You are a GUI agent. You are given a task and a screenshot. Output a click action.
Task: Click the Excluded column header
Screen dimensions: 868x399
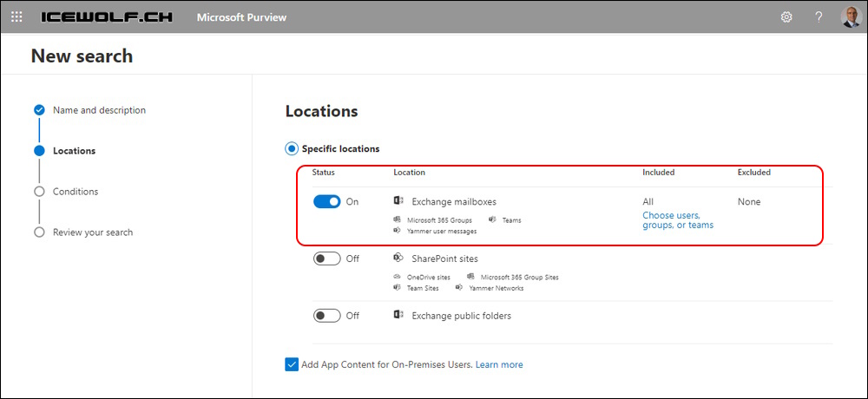coord(754,173)
